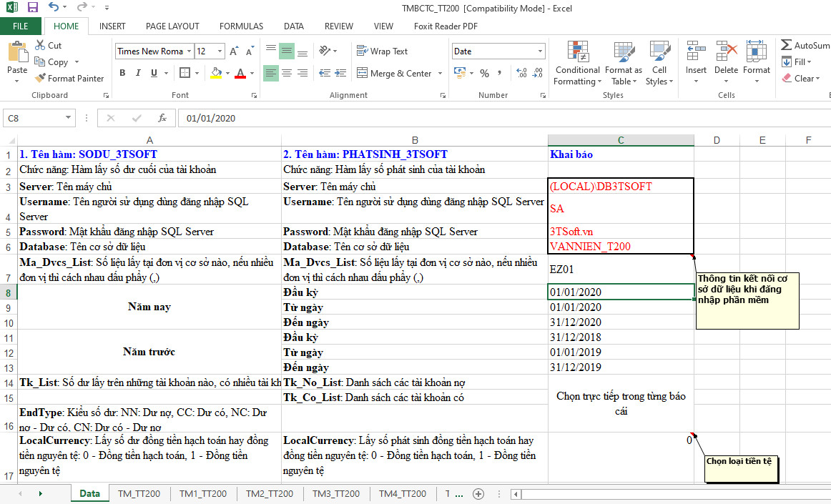Open the font name dropdown
Screen dimensions: 831x504
point(189,51)
